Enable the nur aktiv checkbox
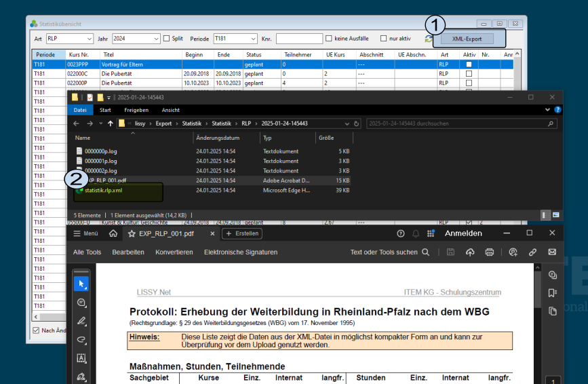588x384 pixels. pyautogui.click(x=383, y=38)
